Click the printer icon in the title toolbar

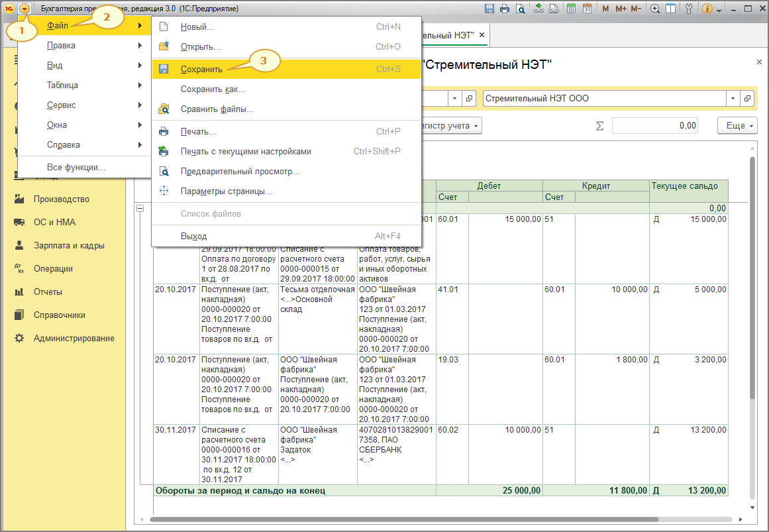tap(505, 9)
